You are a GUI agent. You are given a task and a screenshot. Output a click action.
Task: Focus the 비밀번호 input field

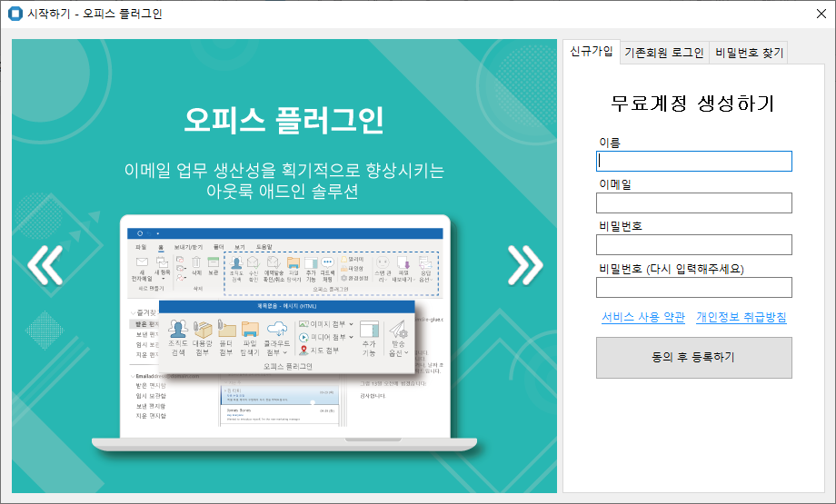[693, 245]
